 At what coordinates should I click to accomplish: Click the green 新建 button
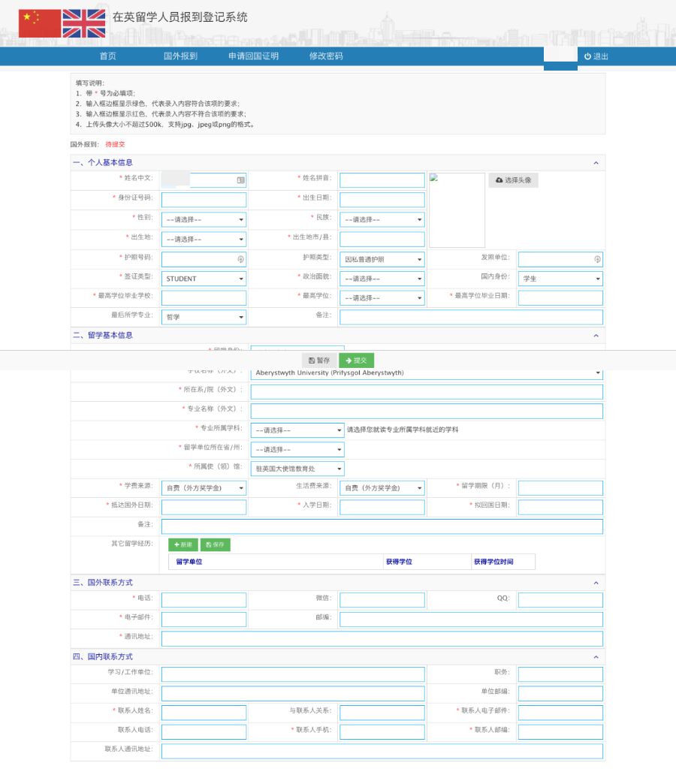(x=183, y=544)
